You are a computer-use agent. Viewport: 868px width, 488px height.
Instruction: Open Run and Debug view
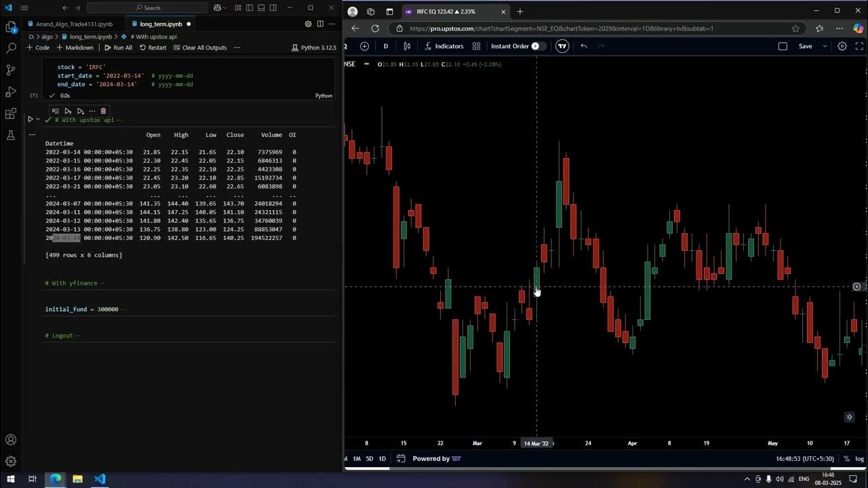point(11,92)
